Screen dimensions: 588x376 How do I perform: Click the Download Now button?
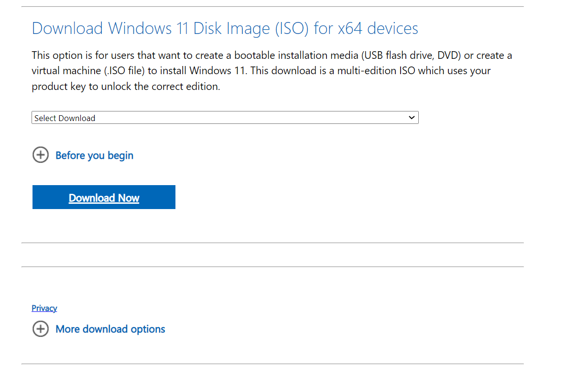point(104,197)
